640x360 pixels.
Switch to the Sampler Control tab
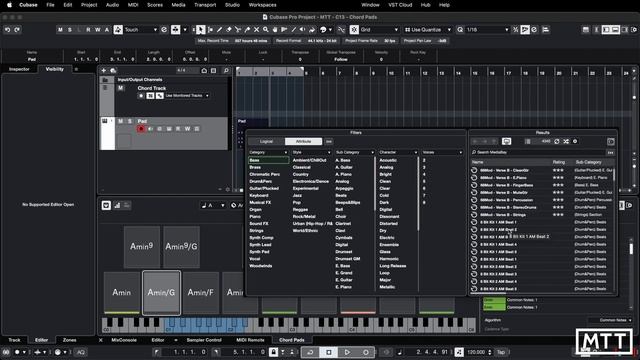click(204, 340)
